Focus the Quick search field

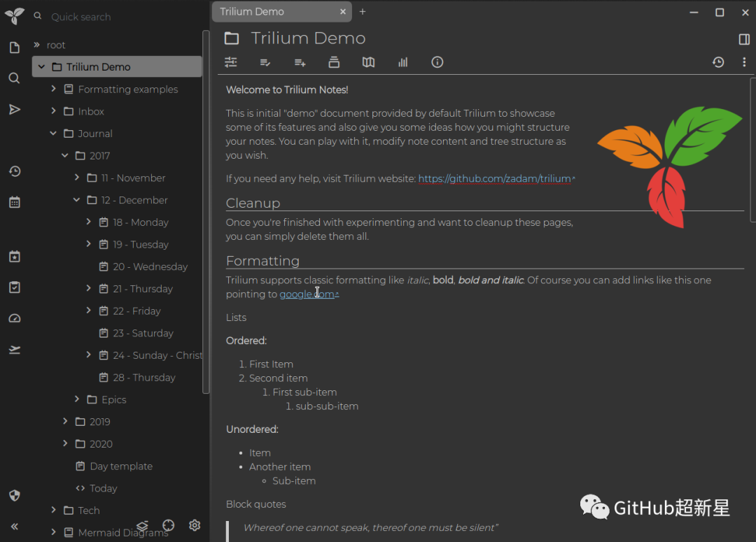click(x=125, y=17)
